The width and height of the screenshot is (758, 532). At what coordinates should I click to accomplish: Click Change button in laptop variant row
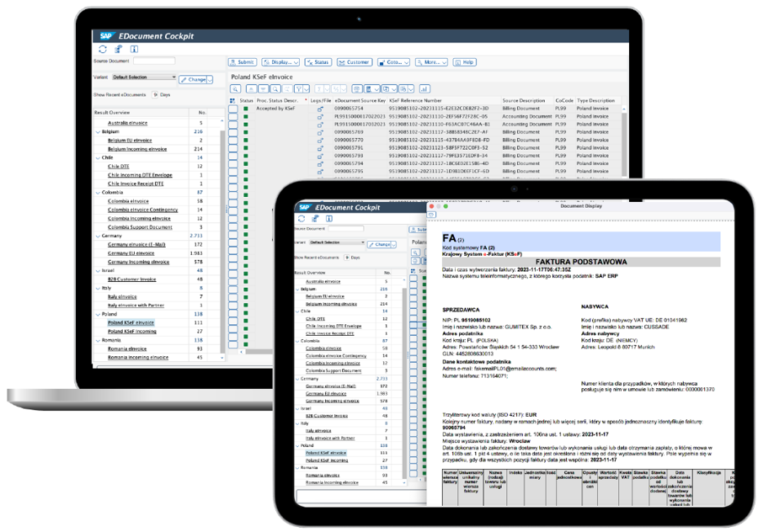point(194,80)
